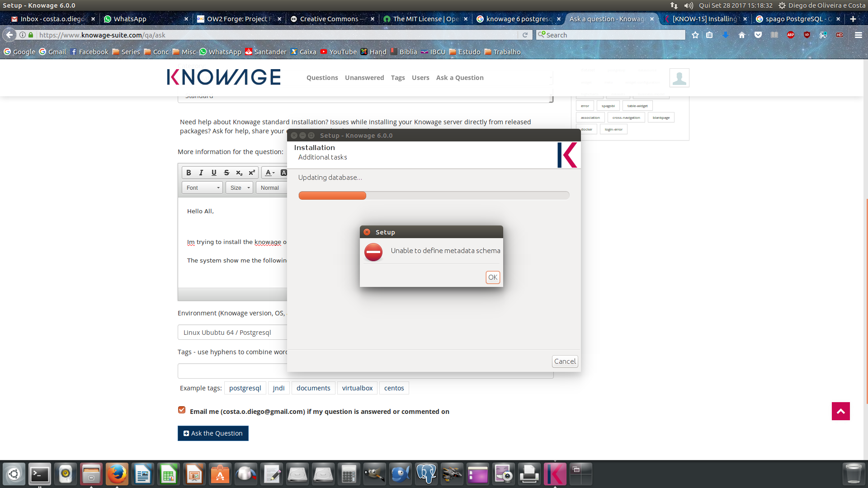The image size is (868, 488).
Task: Go back using the browser back arrow
Action: 9,35
